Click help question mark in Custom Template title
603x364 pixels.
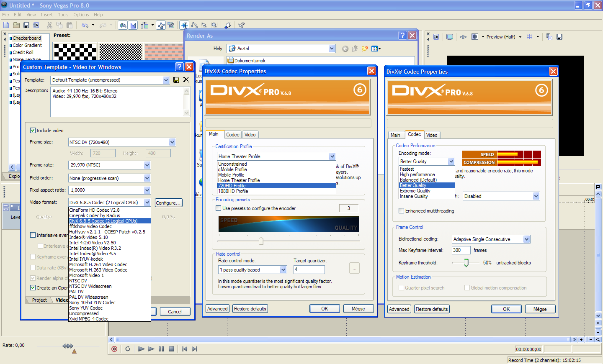(x=179, y=67)
